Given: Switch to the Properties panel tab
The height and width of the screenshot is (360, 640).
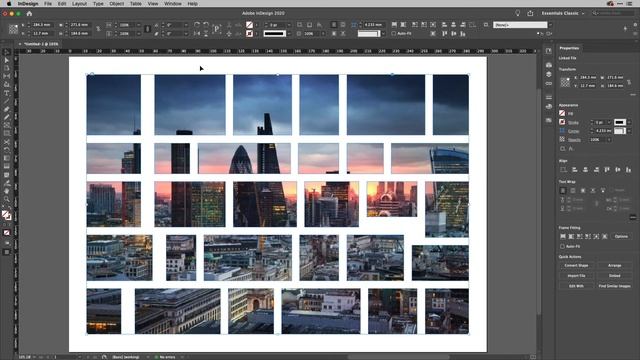Looking at the screenshot, I should (569, 48).
